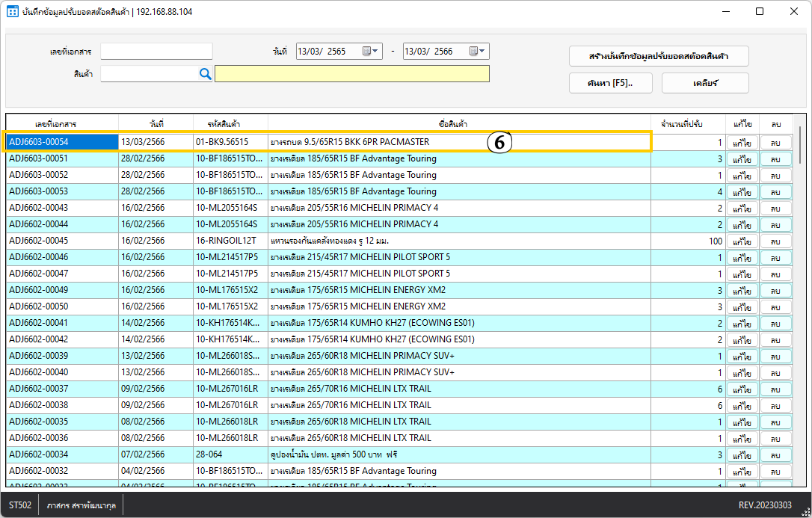Open the start date calendar picker
Screen dimensions: 812x518
click(371, 52)
